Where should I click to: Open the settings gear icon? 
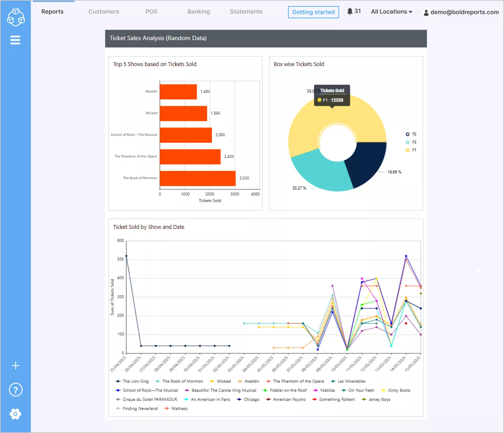[x=15, y=414]
